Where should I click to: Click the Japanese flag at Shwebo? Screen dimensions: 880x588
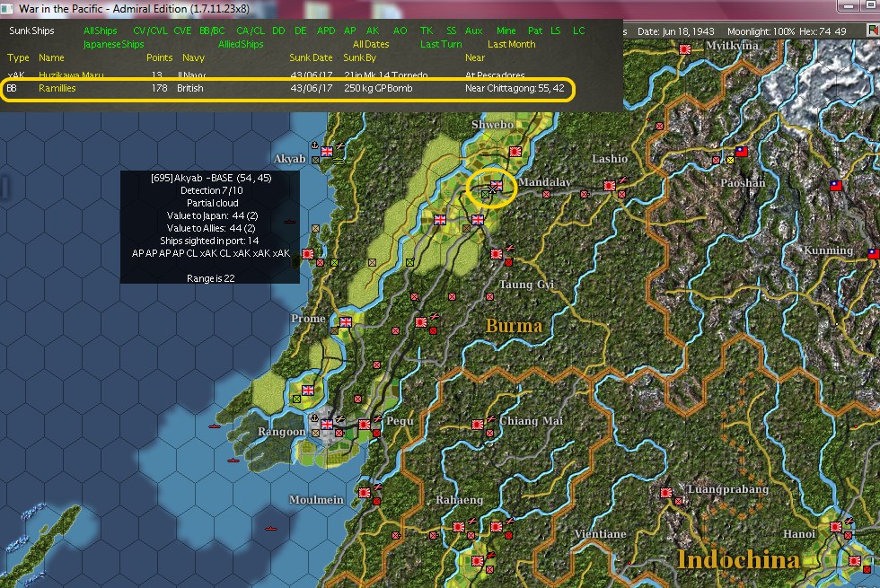click(515, 151)
